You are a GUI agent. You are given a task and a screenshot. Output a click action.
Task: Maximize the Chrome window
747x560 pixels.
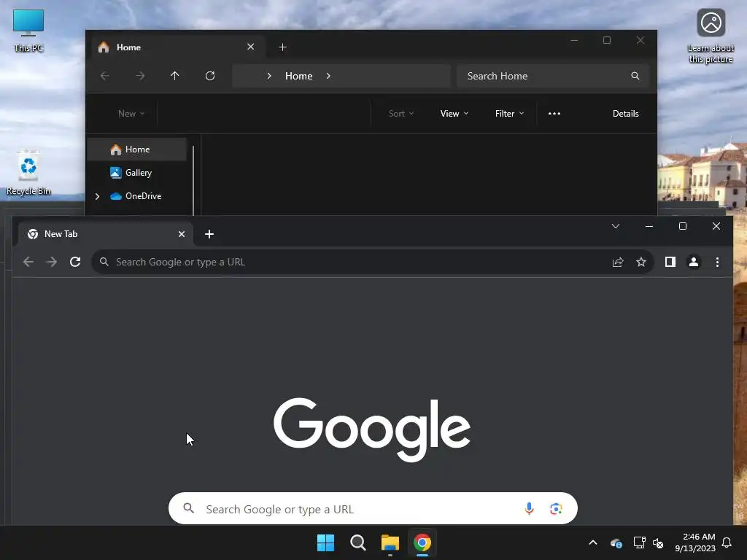point(683,226)
